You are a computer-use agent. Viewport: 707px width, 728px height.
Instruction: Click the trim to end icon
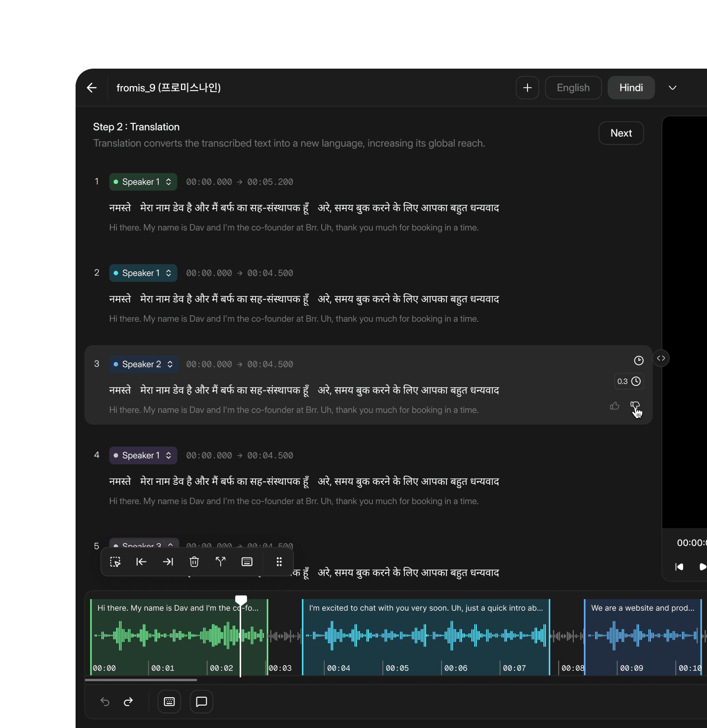[168, 561]
